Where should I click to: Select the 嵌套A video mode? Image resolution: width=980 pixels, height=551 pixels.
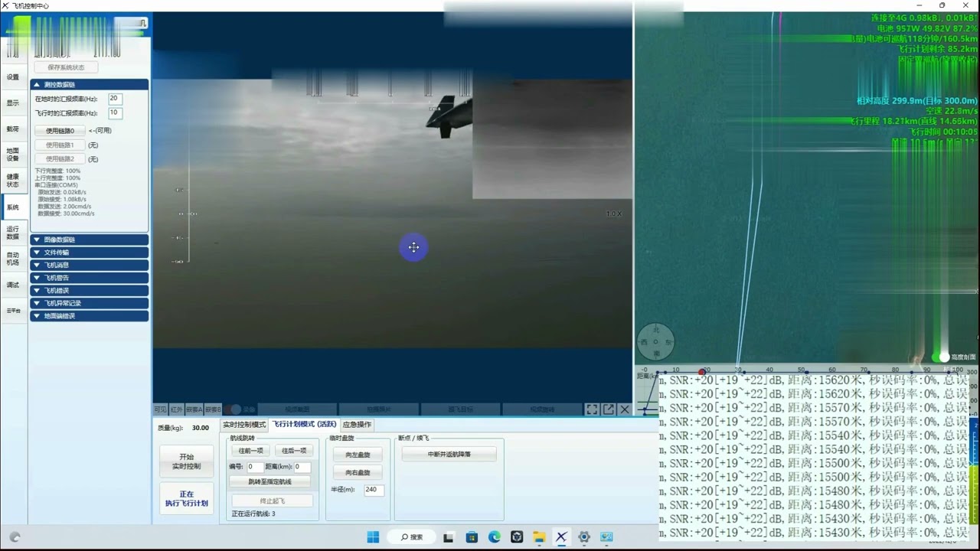[194, 409]
